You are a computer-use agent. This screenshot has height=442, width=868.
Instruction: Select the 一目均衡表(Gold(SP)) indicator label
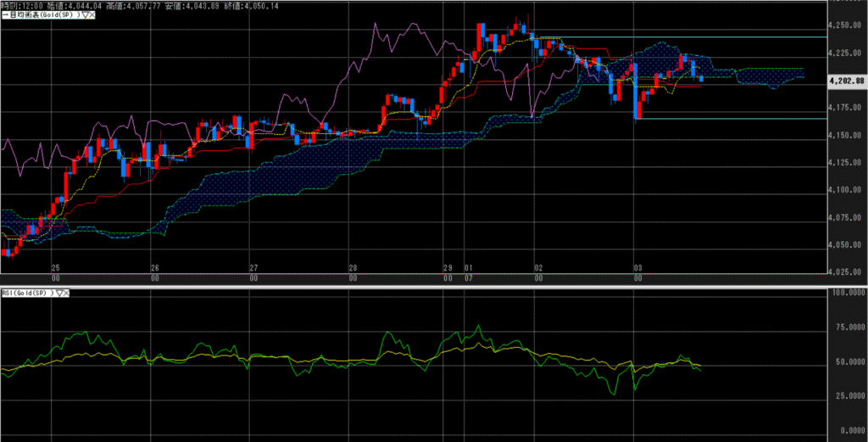point(38,15)
